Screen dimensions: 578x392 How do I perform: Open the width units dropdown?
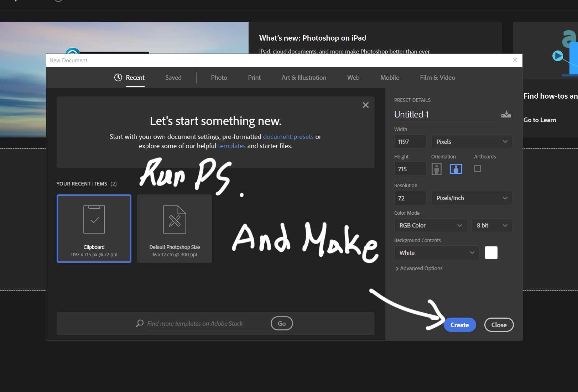coord(472,141)
